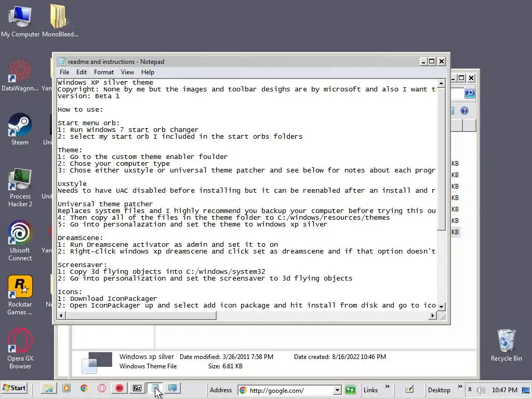Click the Opera icon in the taskbar

[102, 389]
